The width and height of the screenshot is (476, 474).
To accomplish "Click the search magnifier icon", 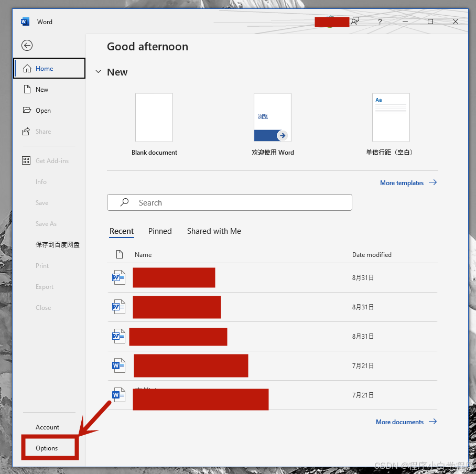I will click(x=124, y=202).
